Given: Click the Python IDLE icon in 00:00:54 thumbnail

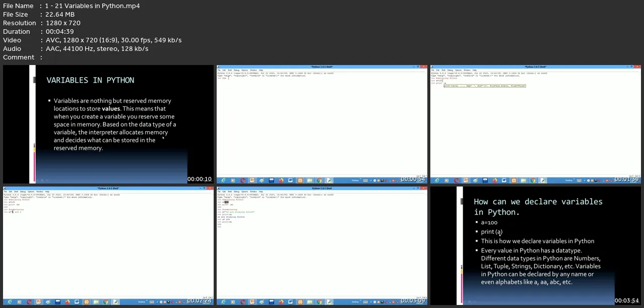Looking at the screenshot, I should (x=329, y=180).
